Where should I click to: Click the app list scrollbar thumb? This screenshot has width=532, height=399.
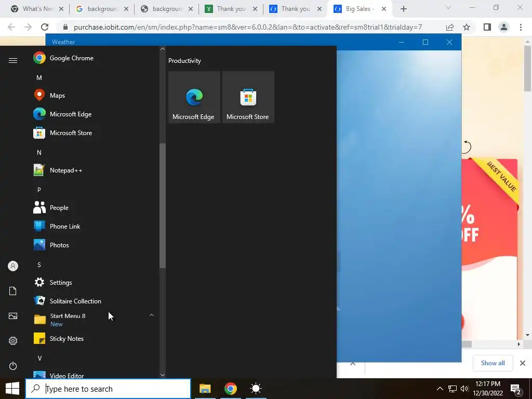[163, 206]
